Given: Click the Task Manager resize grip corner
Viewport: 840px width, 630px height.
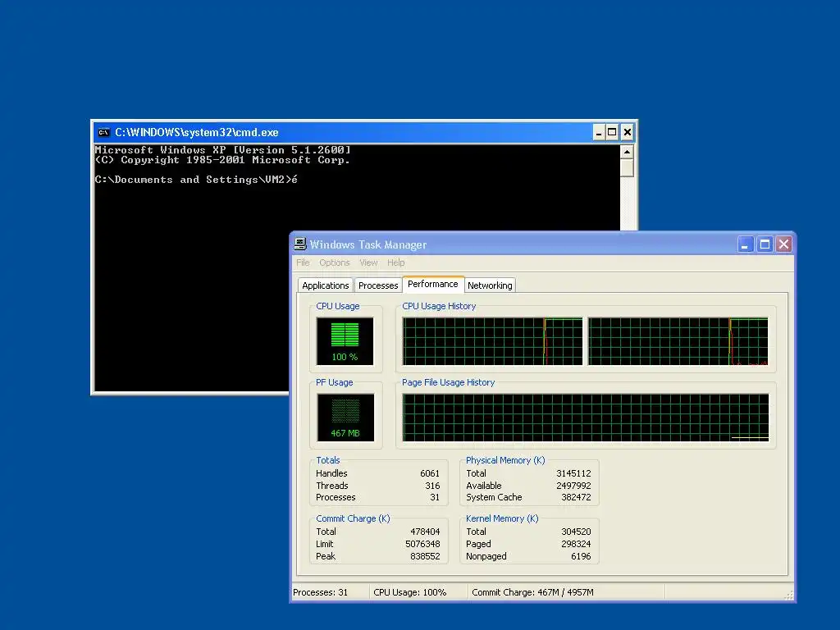Looking at the screenshot, I should pyautogui.click(x=788, y=596).
